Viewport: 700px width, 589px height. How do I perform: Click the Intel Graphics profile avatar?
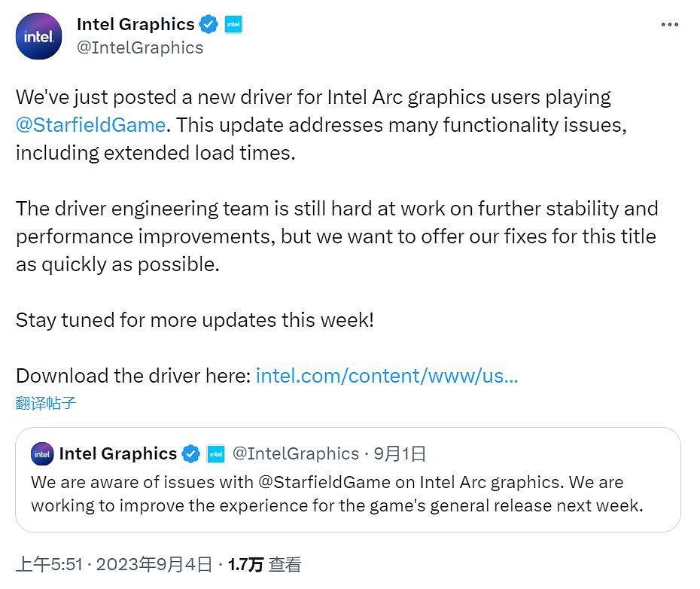click(x=39, y=36)
